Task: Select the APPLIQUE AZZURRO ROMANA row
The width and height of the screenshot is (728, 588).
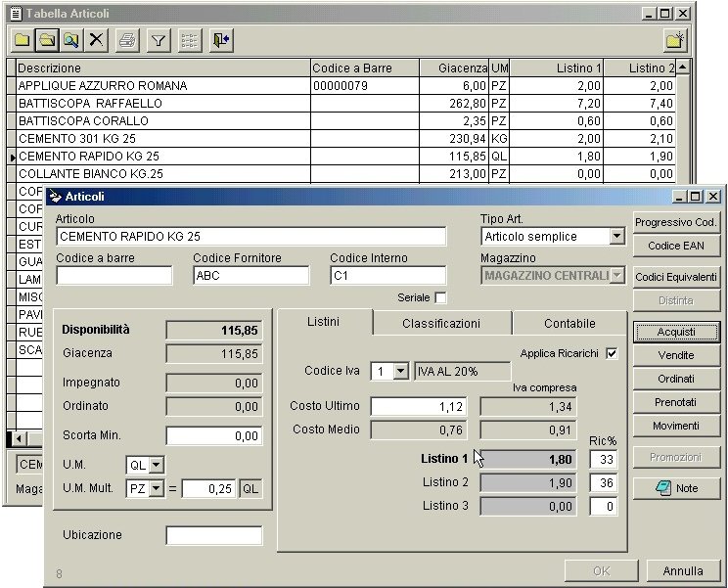Action: 345,86
